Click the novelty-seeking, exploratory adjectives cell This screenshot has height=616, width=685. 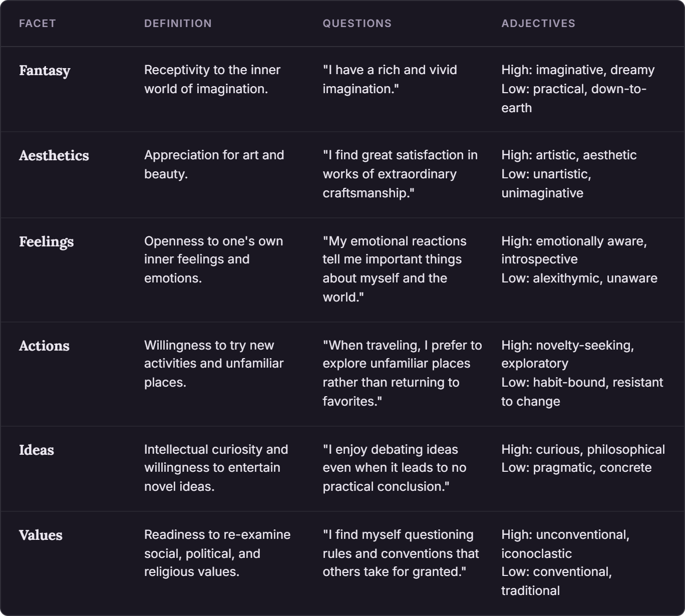(x=582, y=373)
